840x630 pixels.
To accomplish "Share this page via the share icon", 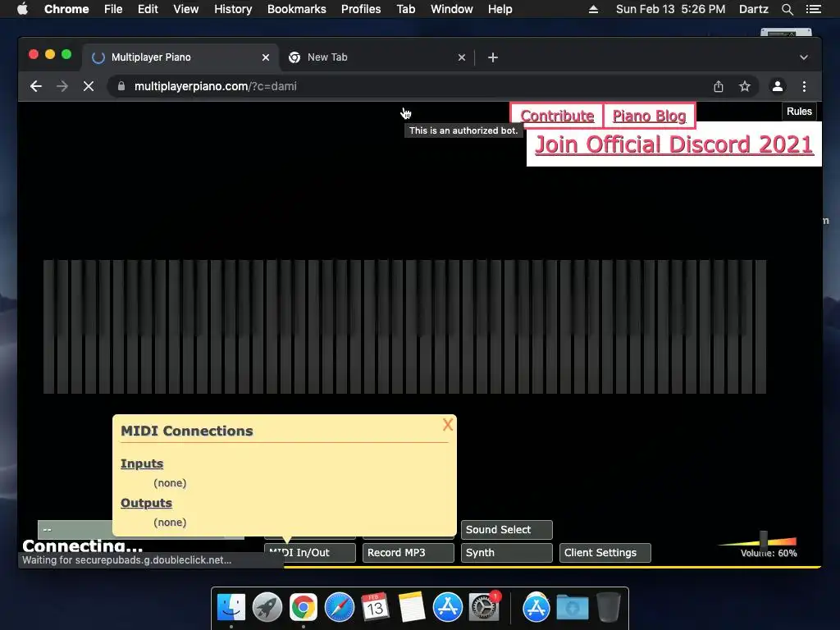I will [x=719, y=86].
